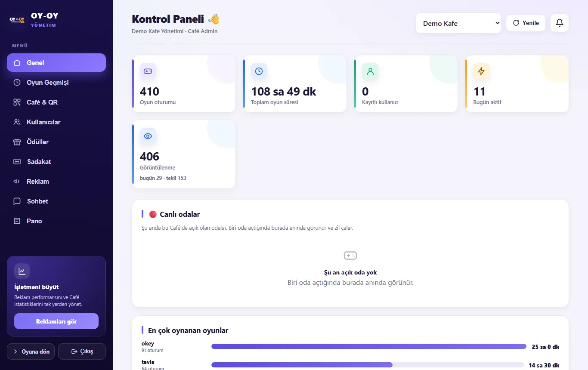Viewport: 588px width, 370px height.
Task: Click the gamepad icon on Oyun oturumu card
Action: coord(148,71)
